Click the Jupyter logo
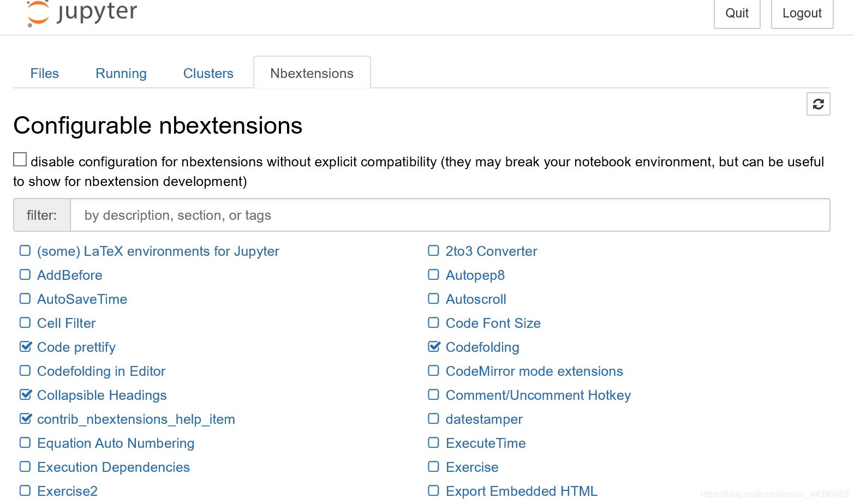The height and width of the screenshot is (504, 854). coord(82,13)
